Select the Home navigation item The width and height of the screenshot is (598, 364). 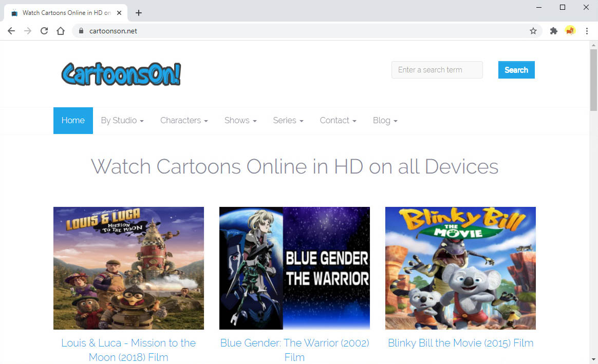(73, 120)
